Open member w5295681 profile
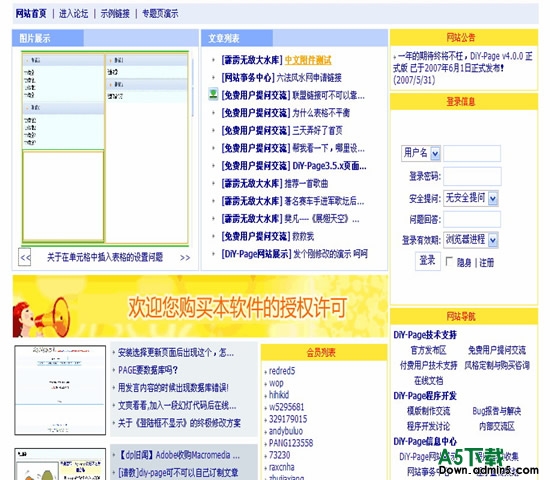The height and width of the screenshot is (480, 550). coord(286,407)
